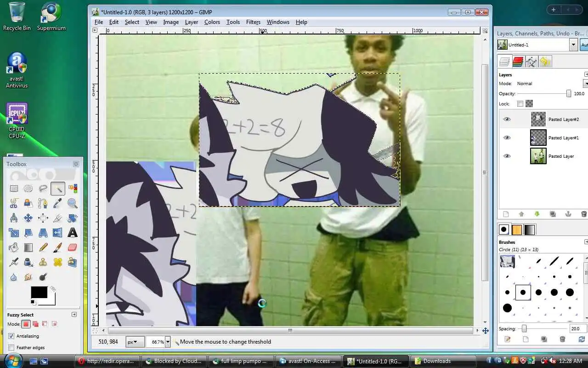Click the delete layer trash icon
Viewport: 588px width, 368px height.
(584, 214)
